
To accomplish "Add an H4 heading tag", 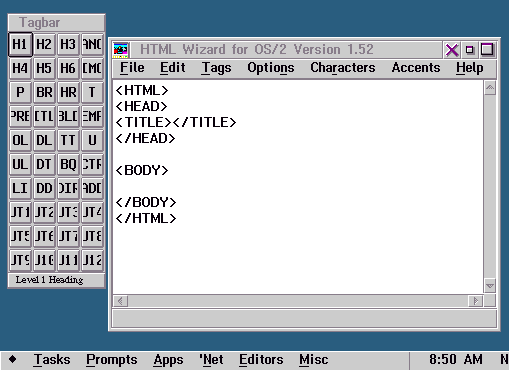I will tap(20, 68).
